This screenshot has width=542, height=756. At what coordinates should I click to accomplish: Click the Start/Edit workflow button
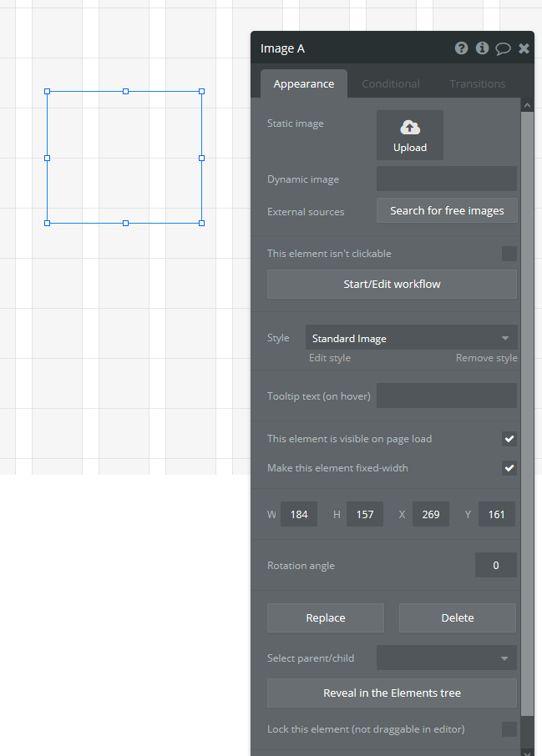[x=392, y=284]
